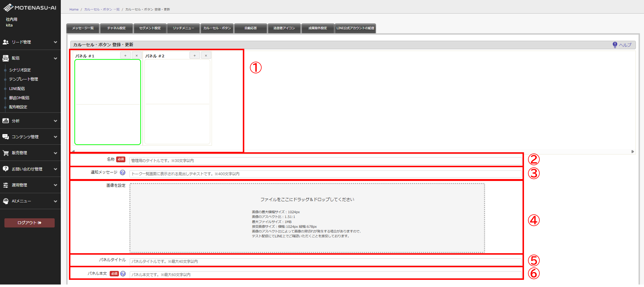Screen dimensions: 644x287
Task: Click the ログアウト button
Action: click(x=30, y=223)
